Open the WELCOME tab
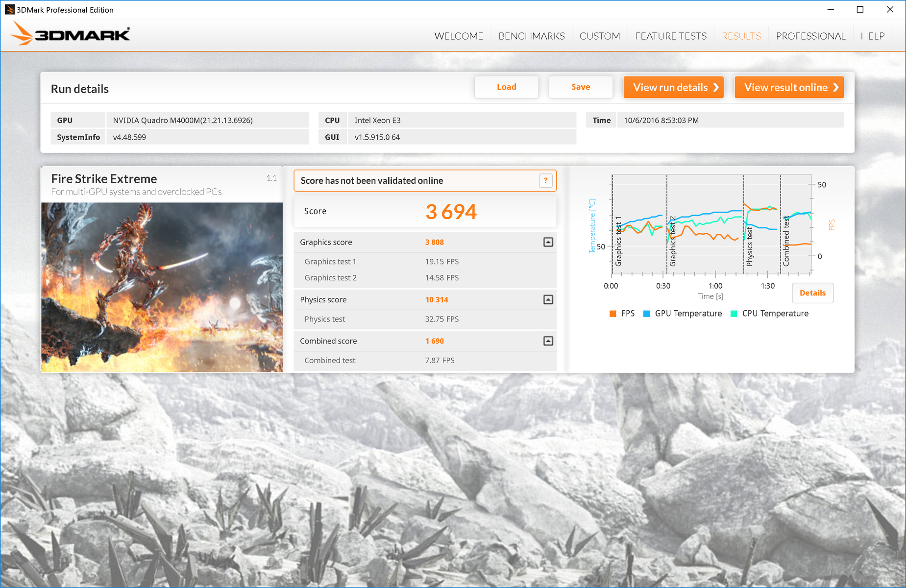 coord(459,36)
